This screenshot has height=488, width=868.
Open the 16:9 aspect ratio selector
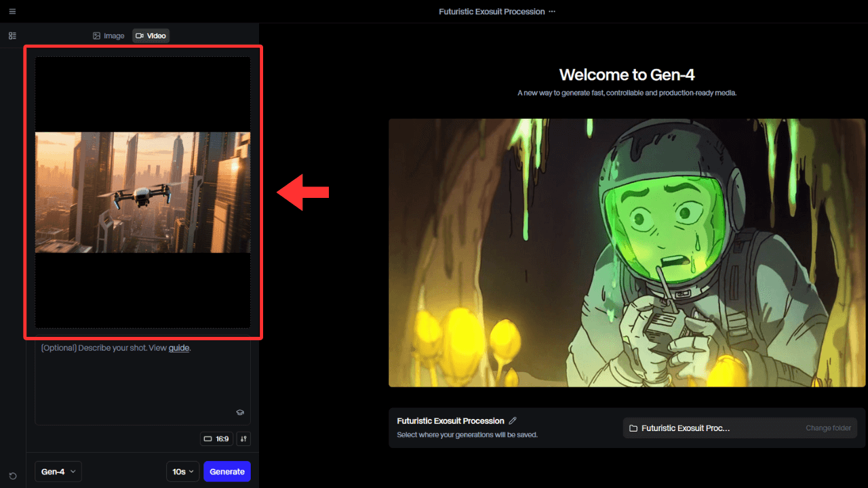pos(216,439)
